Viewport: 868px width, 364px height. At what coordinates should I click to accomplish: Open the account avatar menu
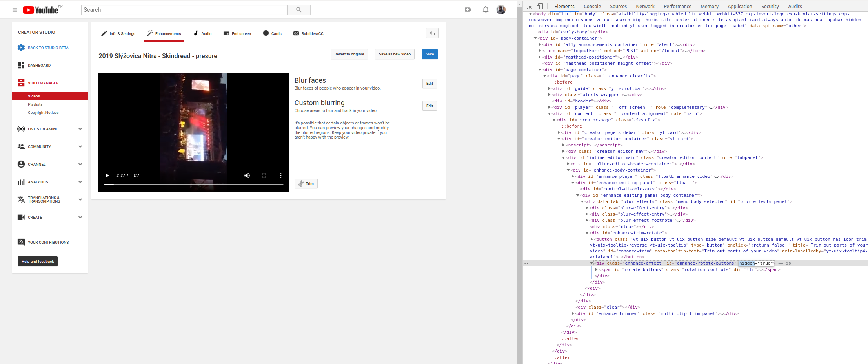pyautogui.click(x=501, y=10)
